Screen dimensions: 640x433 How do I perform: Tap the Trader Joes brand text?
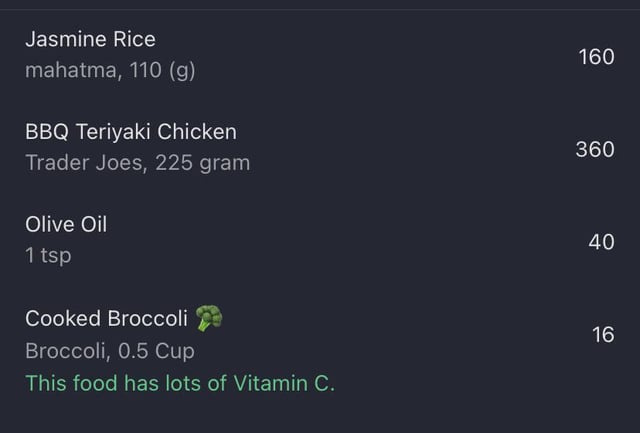tap(86, 163)
